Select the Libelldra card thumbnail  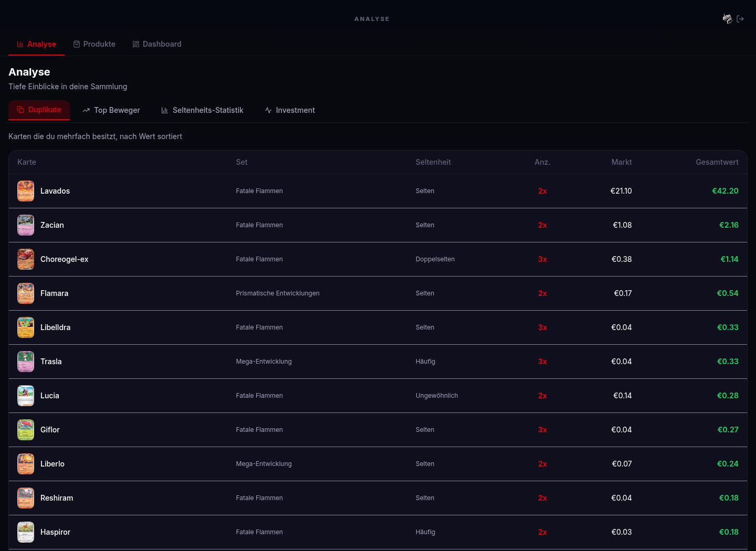tap(26, 327)
